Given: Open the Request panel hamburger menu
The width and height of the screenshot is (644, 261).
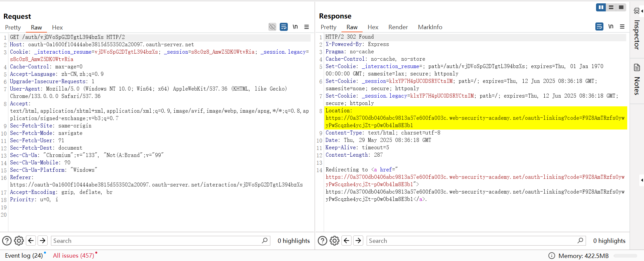Looking at the screenshot, I should [x=307, y=27].
